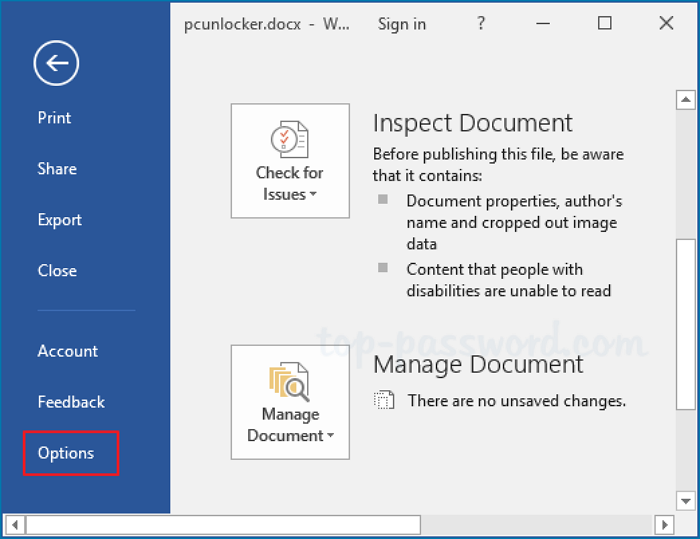
Task: Click 'There are no unsaved changes.' text
Action: coord(517,401)
